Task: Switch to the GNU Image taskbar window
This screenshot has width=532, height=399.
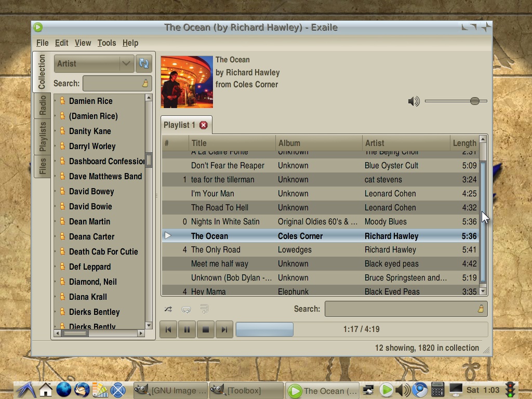Action: coord(170,391)
